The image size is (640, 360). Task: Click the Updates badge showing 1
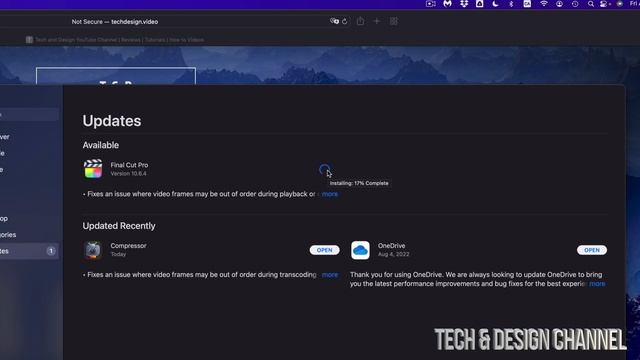(51, 251)
